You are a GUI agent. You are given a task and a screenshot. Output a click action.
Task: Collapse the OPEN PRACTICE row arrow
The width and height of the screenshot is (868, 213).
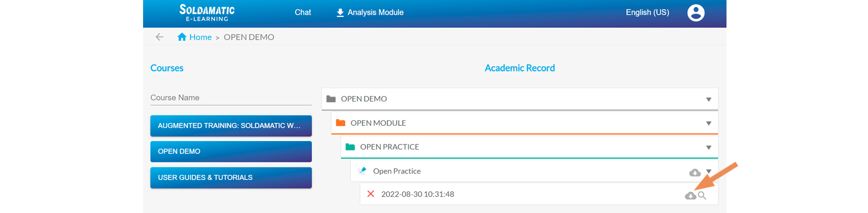pos(709,147)
